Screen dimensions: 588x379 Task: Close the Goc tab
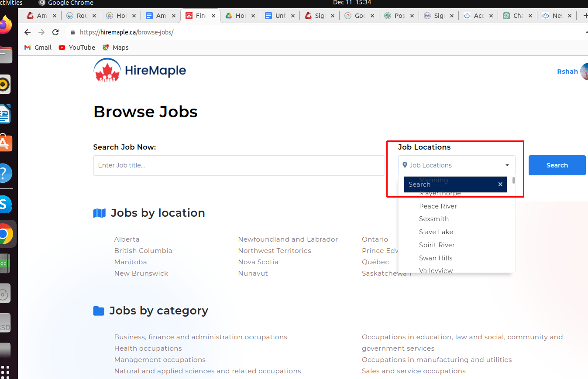[x=372, y=16]
